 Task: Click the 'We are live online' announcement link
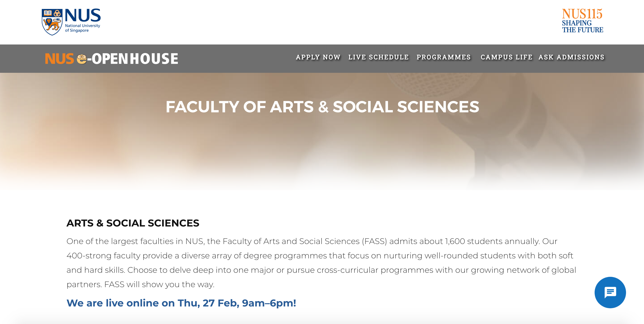coord(181,303)
